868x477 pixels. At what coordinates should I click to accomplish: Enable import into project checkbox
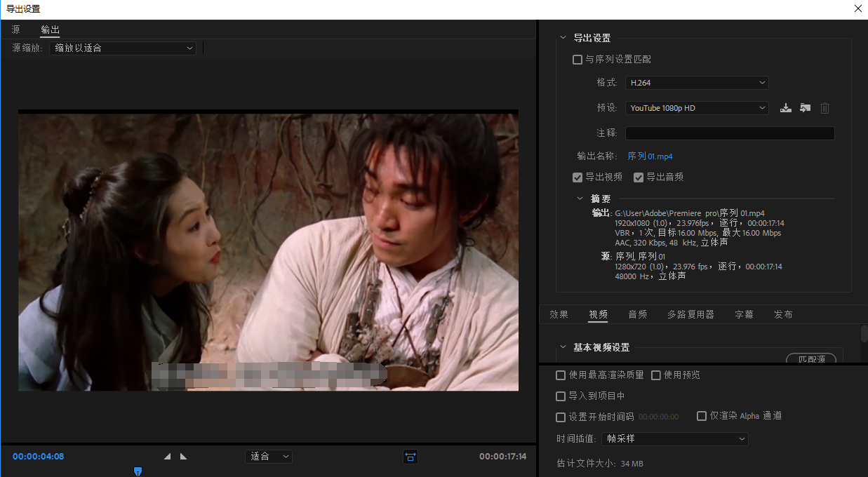[561, 396]
